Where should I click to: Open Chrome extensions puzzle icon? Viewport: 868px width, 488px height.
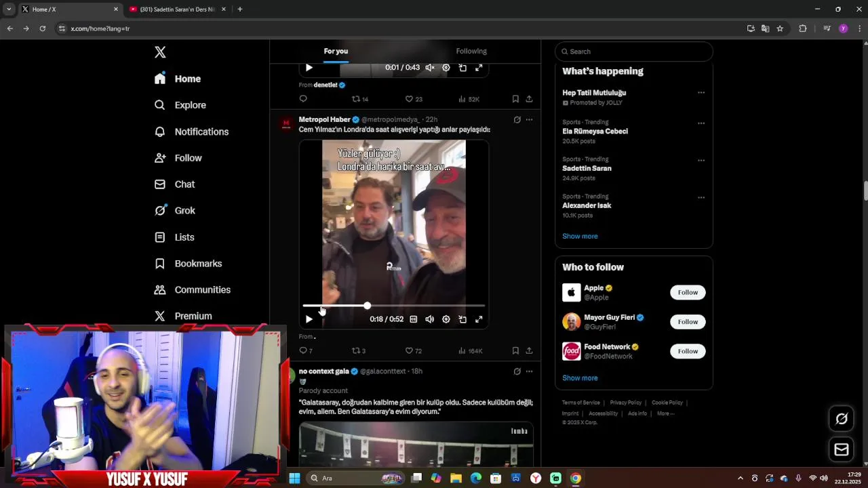803,28
